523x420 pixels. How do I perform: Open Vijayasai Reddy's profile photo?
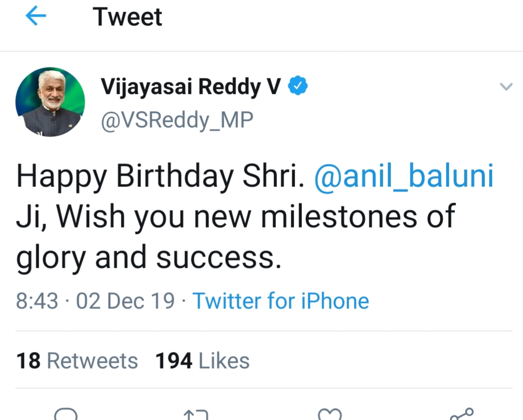tap(50, 102)
